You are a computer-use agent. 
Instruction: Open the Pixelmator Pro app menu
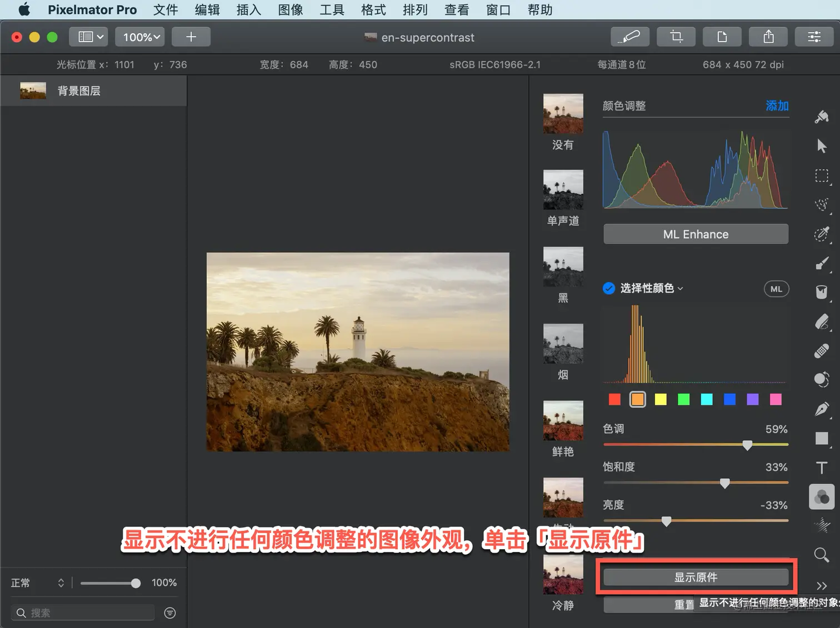tap(92, 9)
